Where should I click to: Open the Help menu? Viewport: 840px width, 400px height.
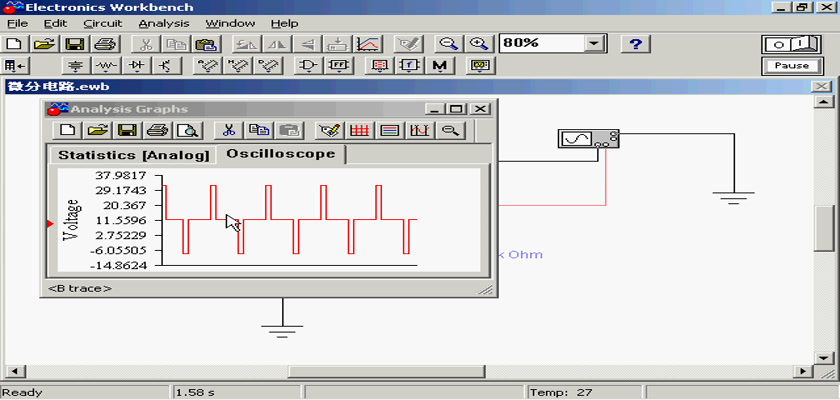tap(284, 24)
